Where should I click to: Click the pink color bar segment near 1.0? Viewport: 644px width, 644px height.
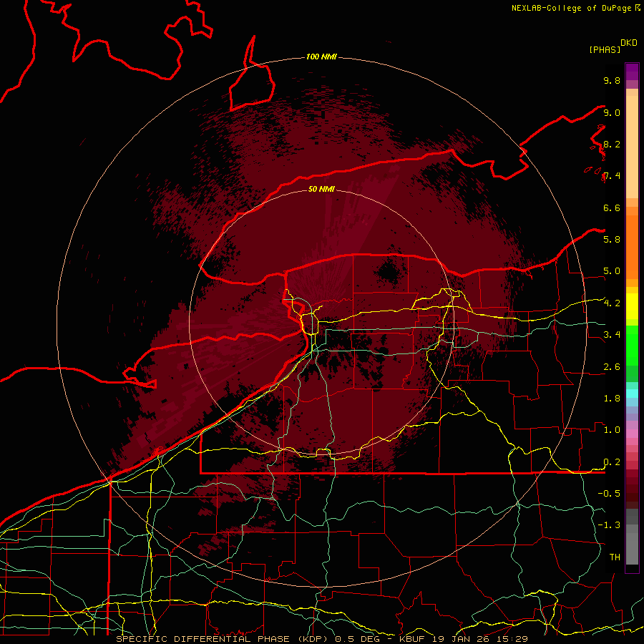(632, 434)
